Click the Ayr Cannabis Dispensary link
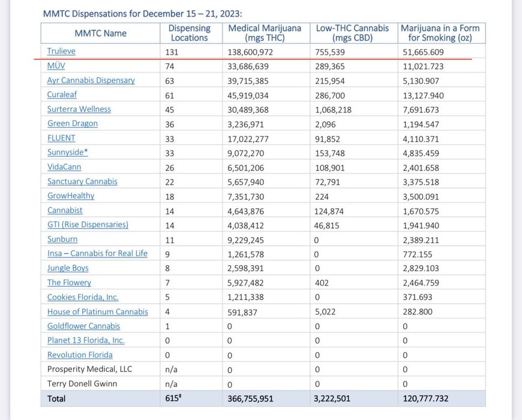522x420 pixels. [x=91, y=80]
